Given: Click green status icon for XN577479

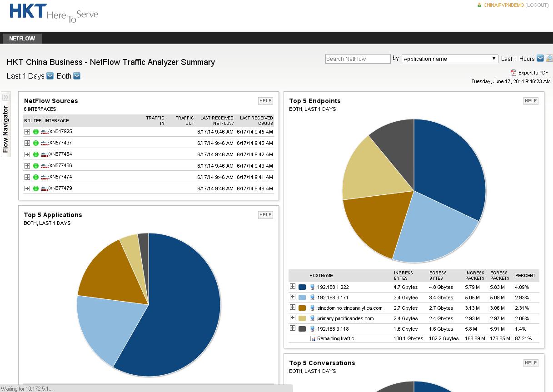Looking at the screenshot, I should click(36, 189).
